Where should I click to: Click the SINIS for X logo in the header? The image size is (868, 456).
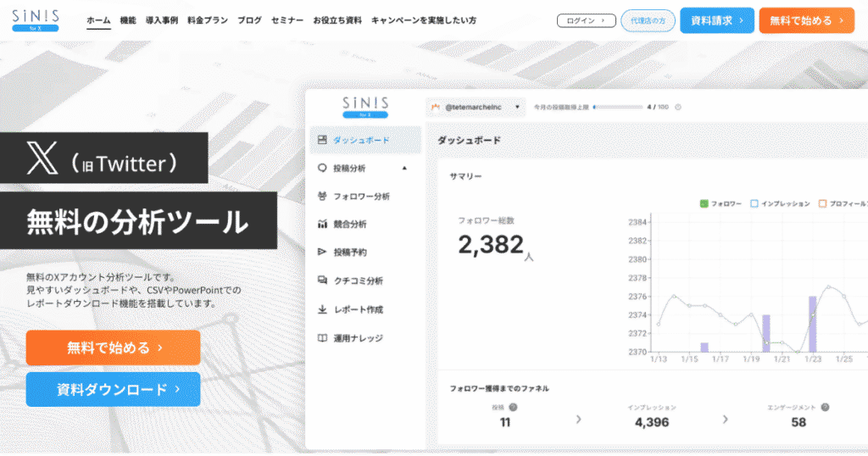pyautogui.click(x=36, y=20)
